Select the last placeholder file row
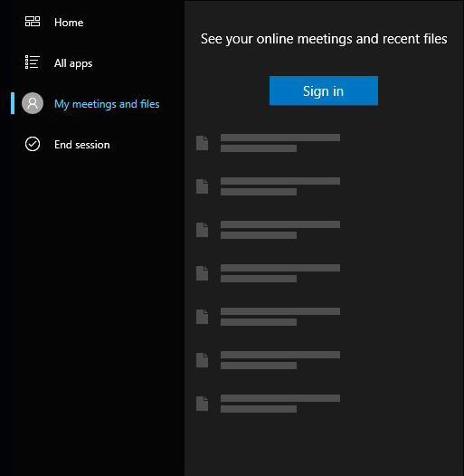The height and width of the screenshot is (476, 464). point(268,404)
